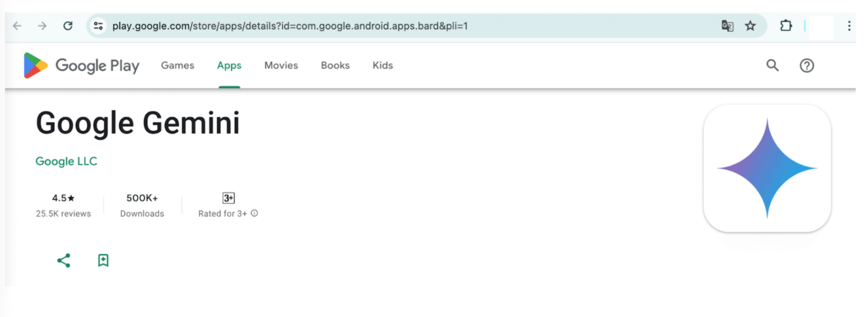The width and height of the screenshot is (868, 317).
Task: Open the Google LLC developer link
Action: click(x=66, y=161)
